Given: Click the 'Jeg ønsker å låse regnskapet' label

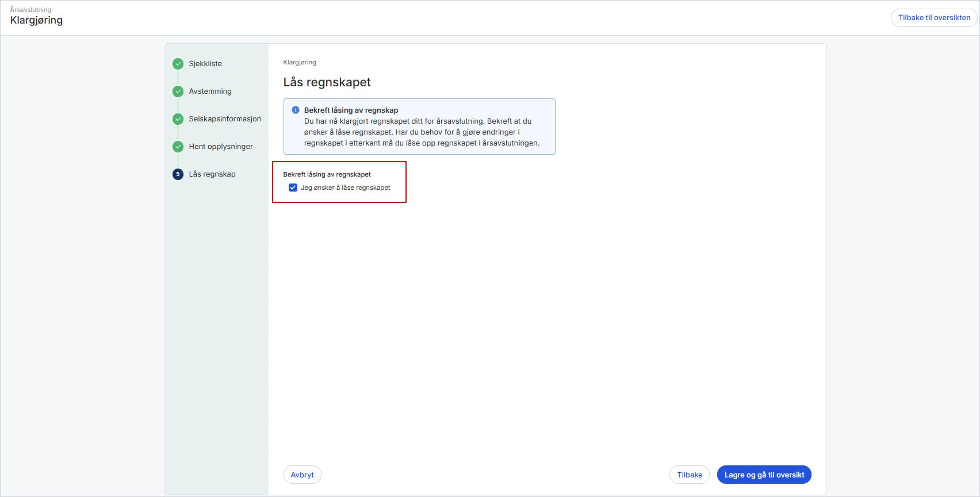Looking at the screenshot, I should tap(345, 188).
